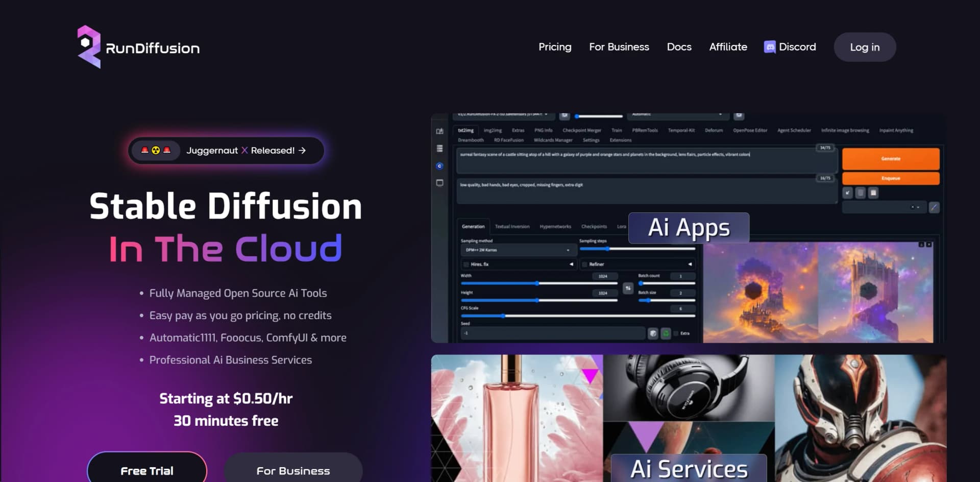
Task: Expand the Hires. fix section arrow
Action: [571, 264]
